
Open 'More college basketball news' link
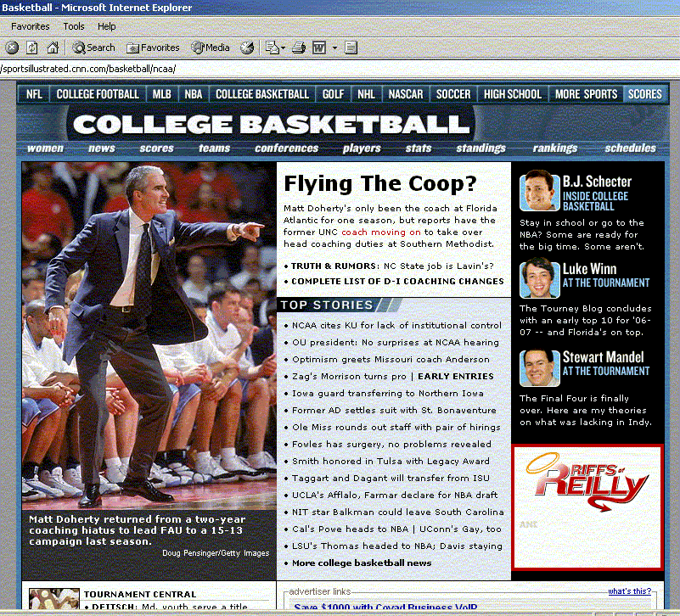click(362, 563)
